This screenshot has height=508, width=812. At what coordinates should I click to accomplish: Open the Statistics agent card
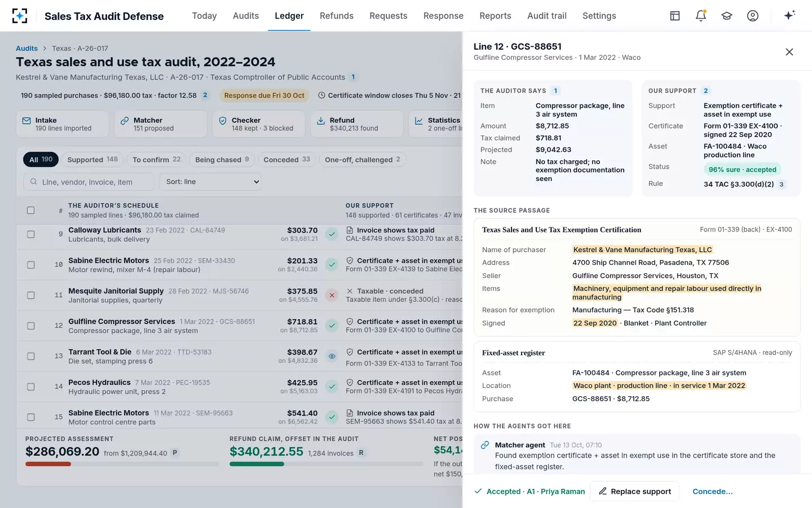[x=436, y=124]
